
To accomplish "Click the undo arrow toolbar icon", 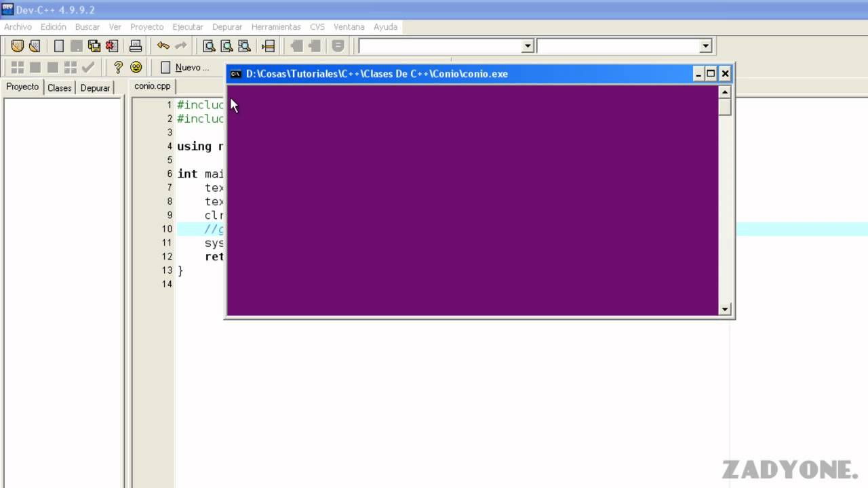I will point(163,46).
